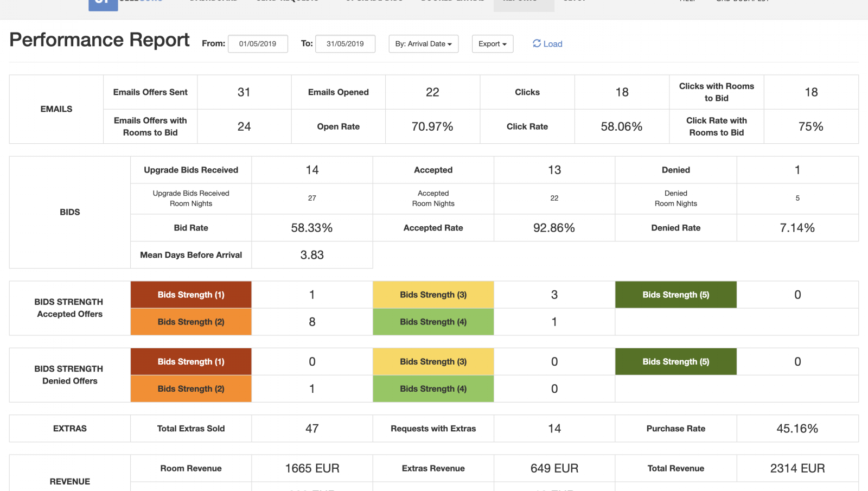This screenshot has width=868, height=491.
Task: Click Accepted Offers Bids Strength (2) orange cell
Action: pos(191,322)
